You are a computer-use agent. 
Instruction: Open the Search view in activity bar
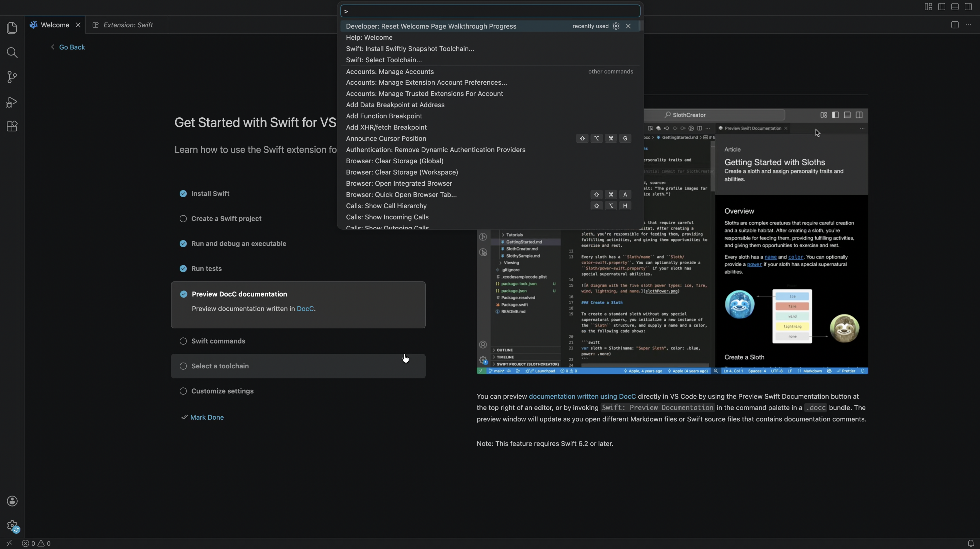click(x=12, y=52)
